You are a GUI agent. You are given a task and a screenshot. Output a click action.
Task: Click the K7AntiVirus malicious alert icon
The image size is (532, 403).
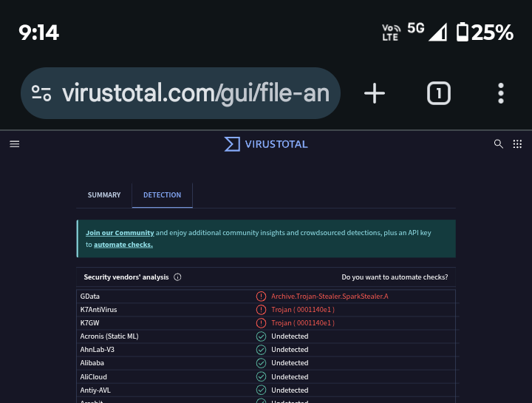click(261, 310)
